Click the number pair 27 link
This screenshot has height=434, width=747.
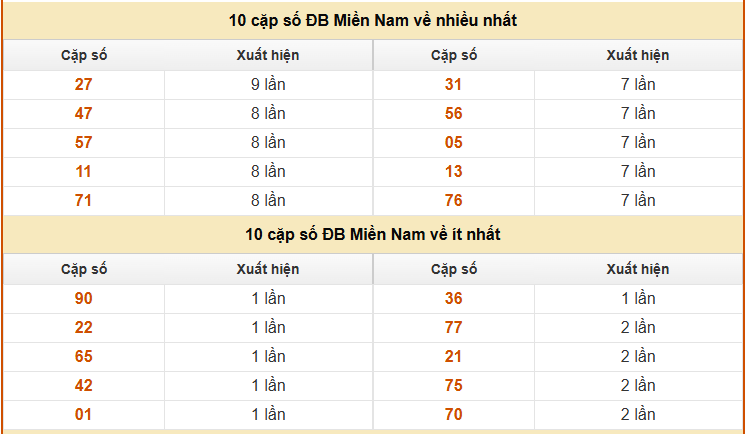coord(84,85)
